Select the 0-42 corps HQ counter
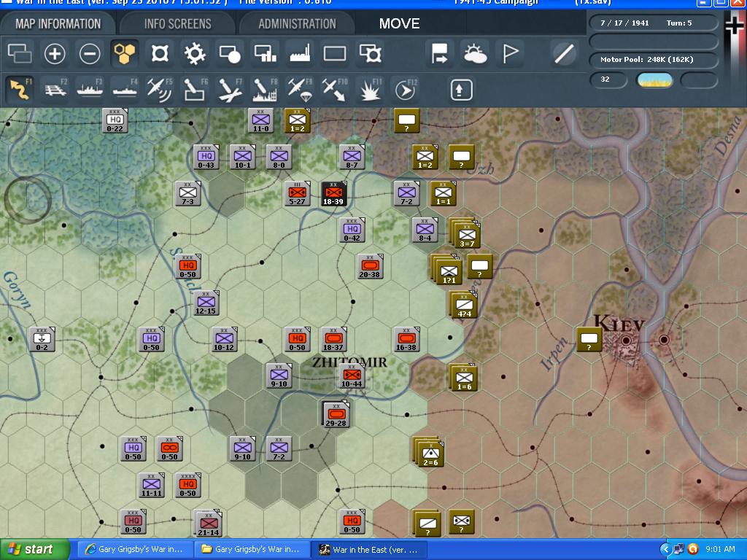Image resolution: width=747 pixels, height=560 pixels. [352, 230]
